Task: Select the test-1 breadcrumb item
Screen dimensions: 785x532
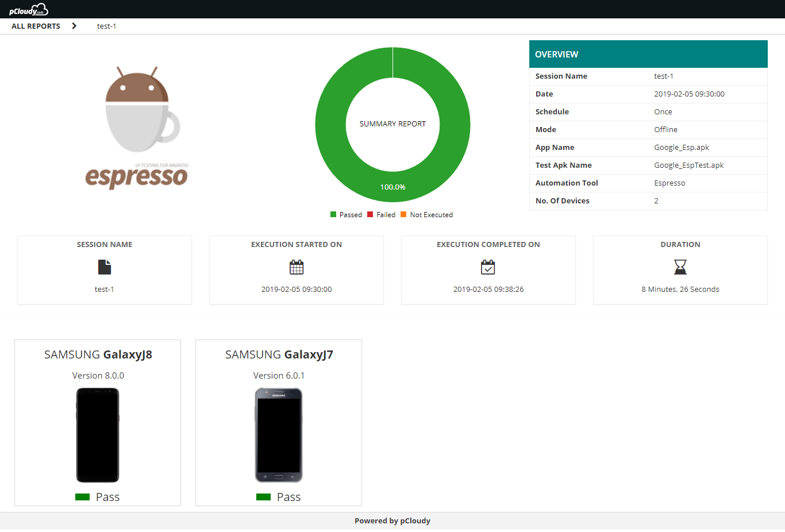Action: point(106,26)
